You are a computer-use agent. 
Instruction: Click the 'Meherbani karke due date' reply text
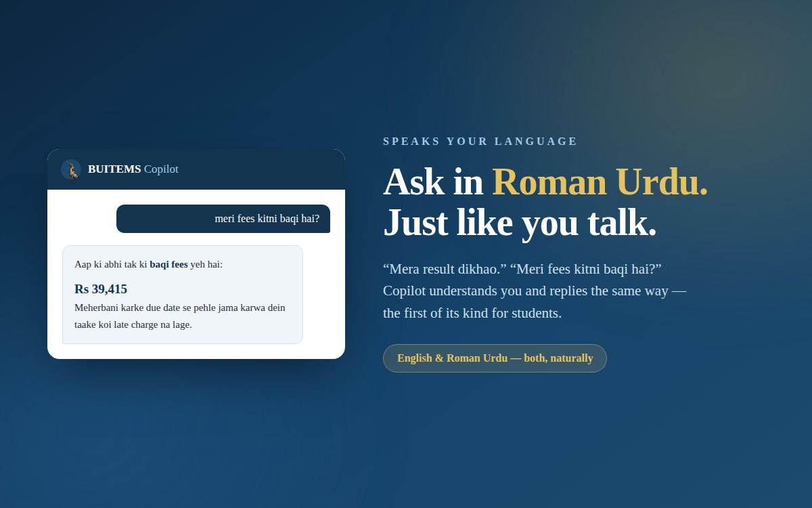tap(180, 316)
